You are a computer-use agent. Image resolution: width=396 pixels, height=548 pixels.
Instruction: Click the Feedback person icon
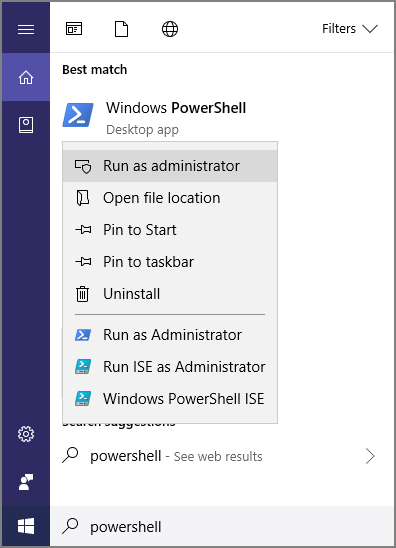click(26, 482)
